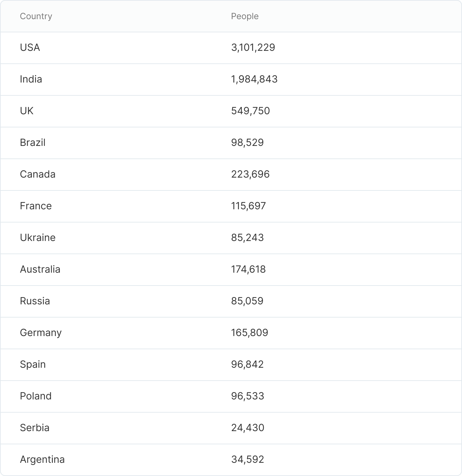Select the USA row
The image size is (462, 476).
[30, 48]
